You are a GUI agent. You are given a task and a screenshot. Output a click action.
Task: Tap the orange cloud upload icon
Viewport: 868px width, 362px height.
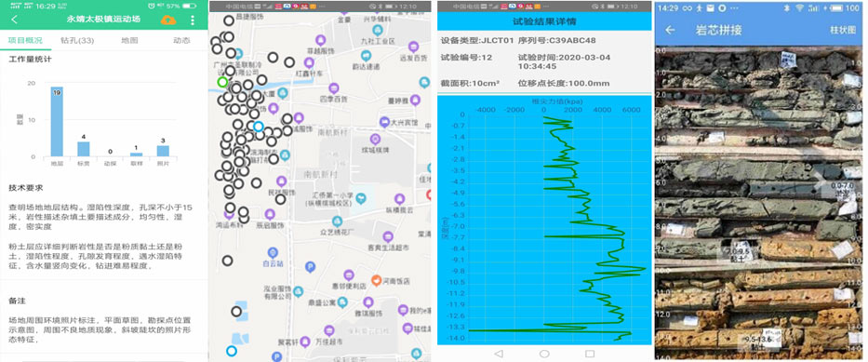(168, 20)
